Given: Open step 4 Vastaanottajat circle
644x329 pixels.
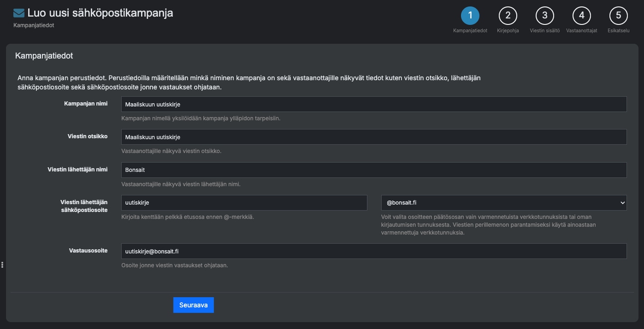Looking at the screenshot, I should point(581,15).
